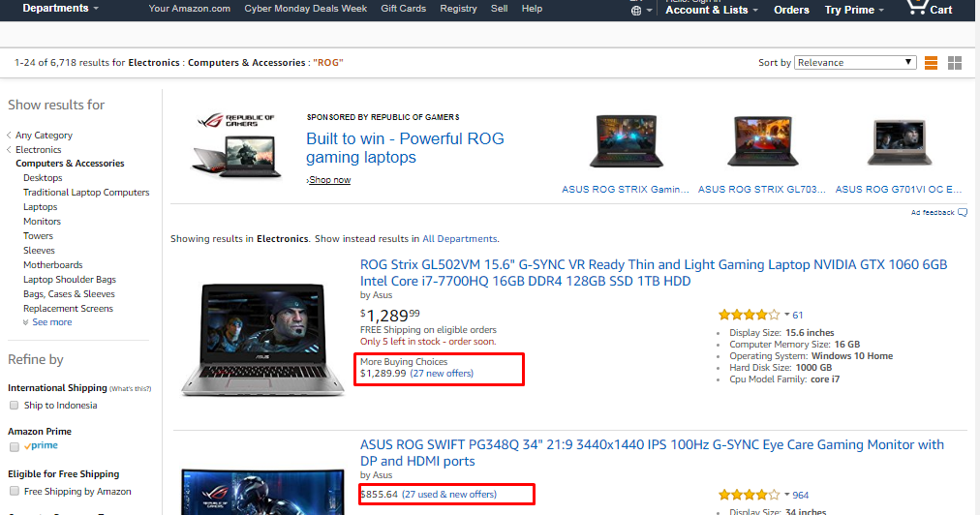Tick the Ship to Indonesia checkbox
The image size is (980, 515).
(x=14, y=406)
